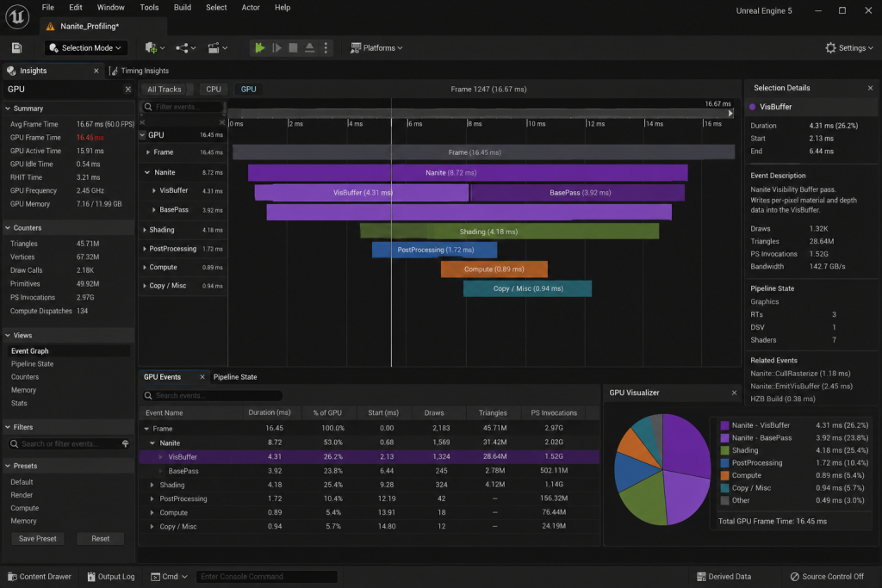Switch to the Pipeline State tab
Image resolution: width=882 pixels, height=588 pixels.
point(235,377)
